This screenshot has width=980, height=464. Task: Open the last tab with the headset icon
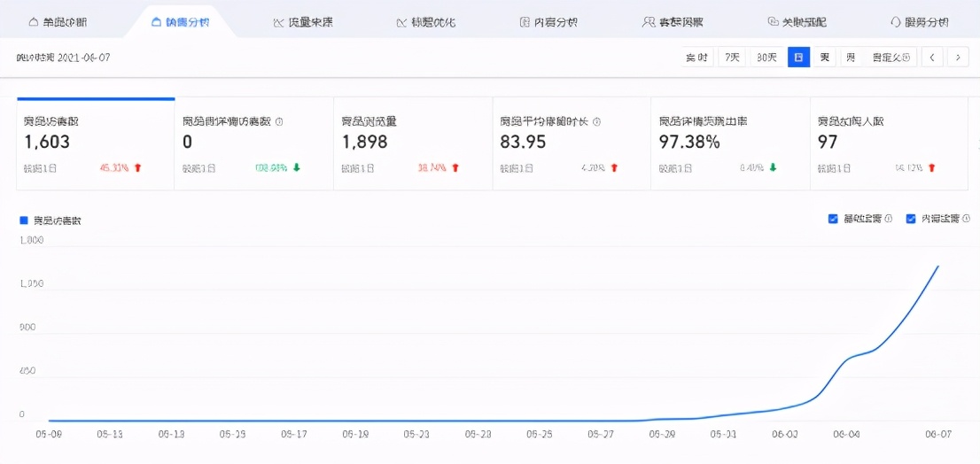pyautogui.click(x=920, y=22)
